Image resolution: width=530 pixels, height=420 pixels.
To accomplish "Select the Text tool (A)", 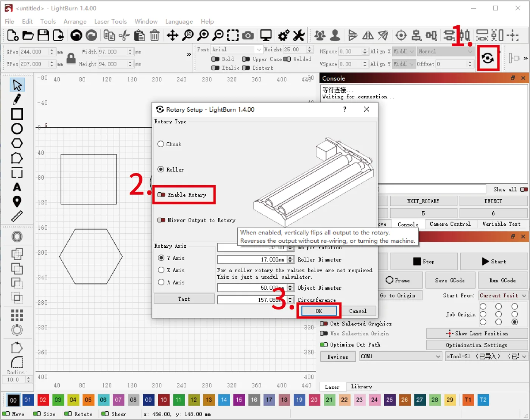I will point(17,187).
